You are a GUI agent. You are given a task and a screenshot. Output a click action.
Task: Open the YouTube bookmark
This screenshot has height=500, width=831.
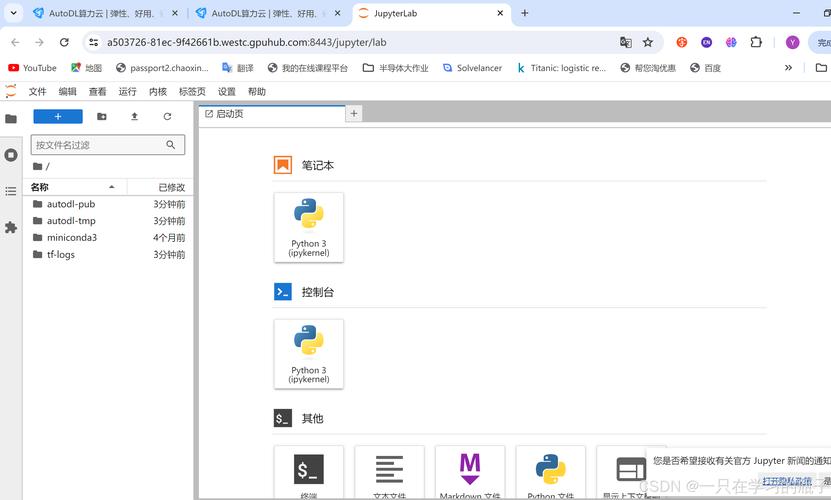32,68
